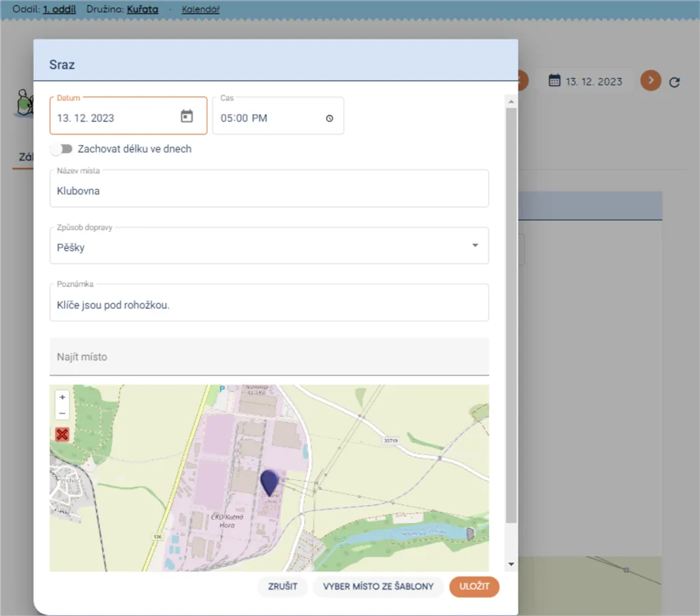
Task: Click the Najít místo search field
Action: point(269,357)
